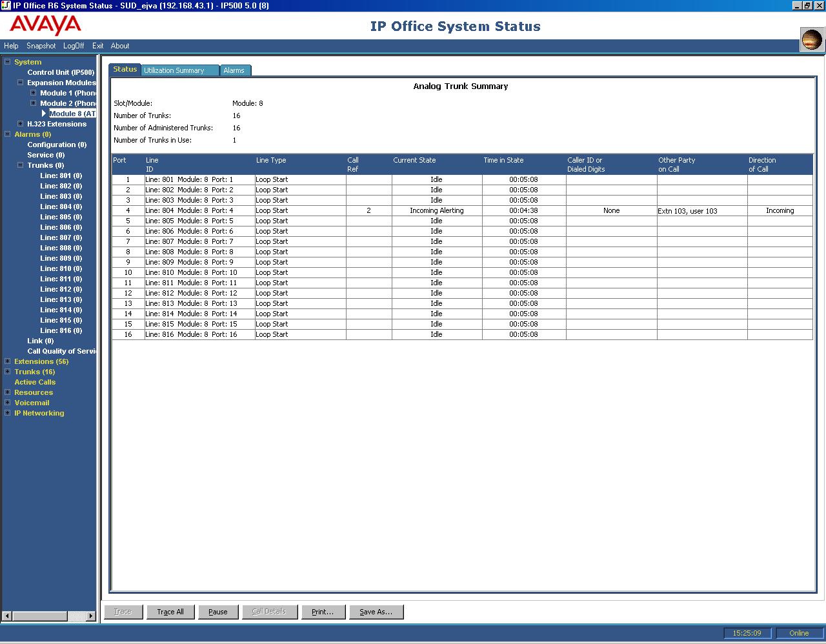Select row Line: 816 Module: 8 Port: 16

462,334
